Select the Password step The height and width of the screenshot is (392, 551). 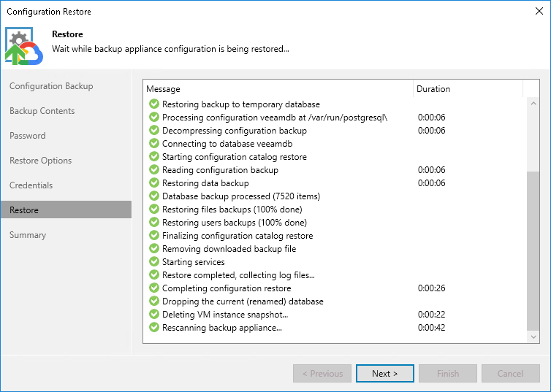pos(28,136)
